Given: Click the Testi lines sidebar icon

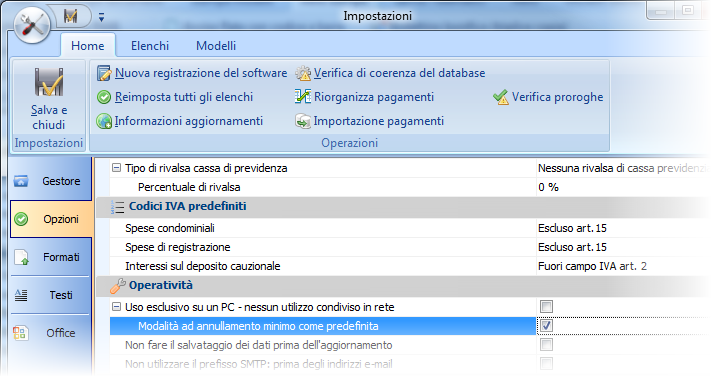Looking at the screenshot, I should point(21,295).
